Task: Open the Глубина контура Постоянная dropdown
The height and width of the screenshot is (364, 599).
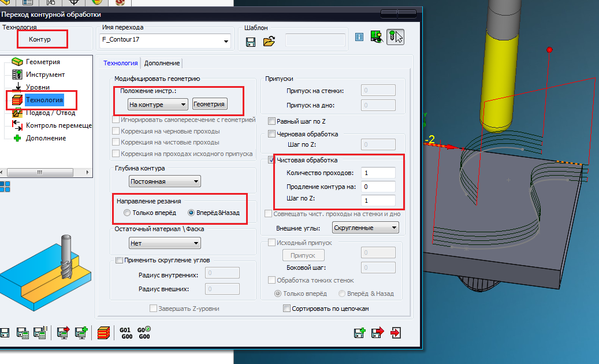Action: (x=165, y=181)
